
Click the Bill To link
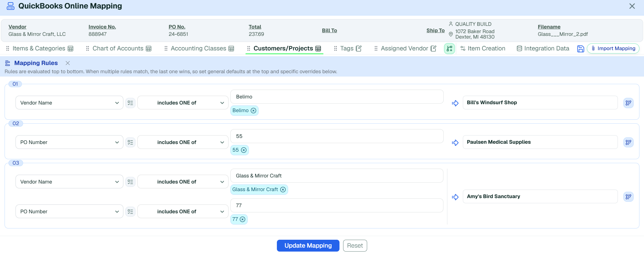pos(329,30)
